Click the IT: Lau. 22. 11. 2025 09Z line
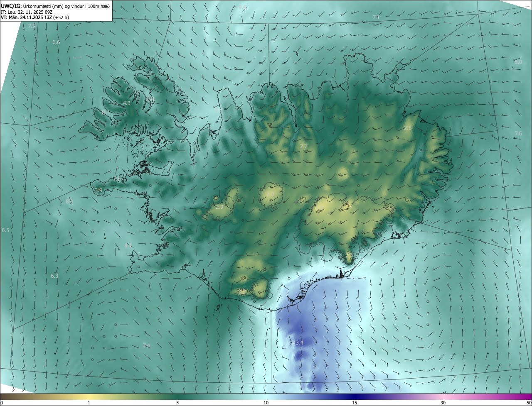Screen dimensions: 532x406 (x=27, y=12)
